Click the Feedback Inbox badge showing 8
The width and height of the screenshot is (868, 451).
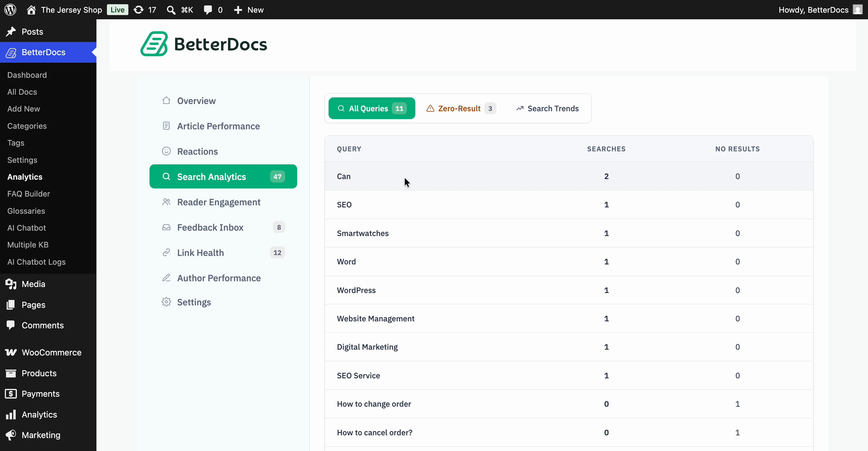(279, 227)
